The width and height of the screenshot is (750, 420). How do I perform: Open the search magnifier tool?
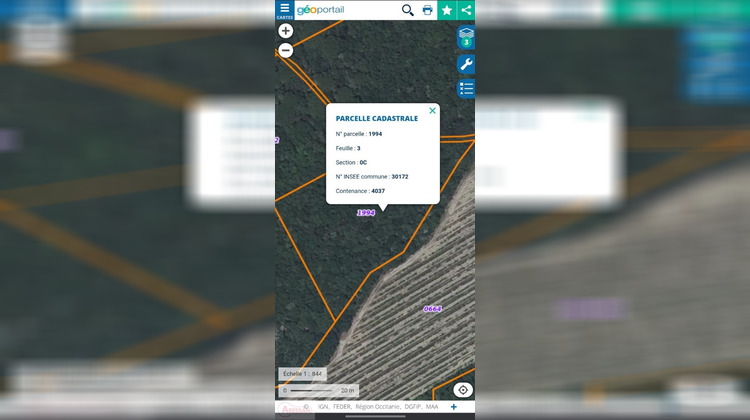(408, 10)
